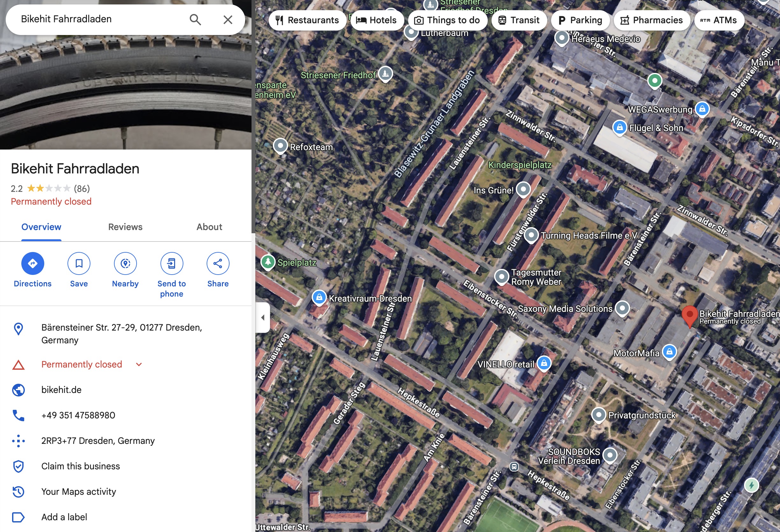Click the WEGASwerbung shop marker
Viewport: 780px width, 532px height.
pos(702,109)
